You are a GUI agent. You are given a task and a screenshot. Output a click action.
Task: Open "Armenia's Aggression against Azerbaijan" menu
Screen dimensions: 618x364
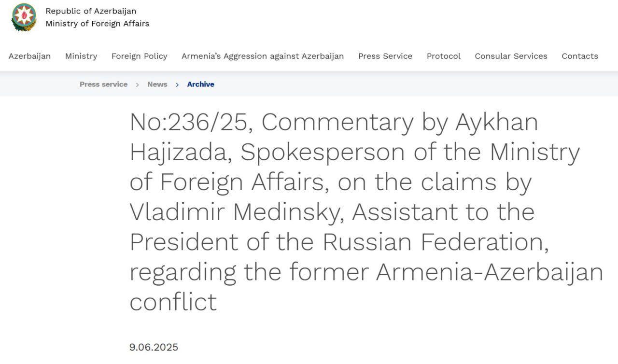[263, 56]
